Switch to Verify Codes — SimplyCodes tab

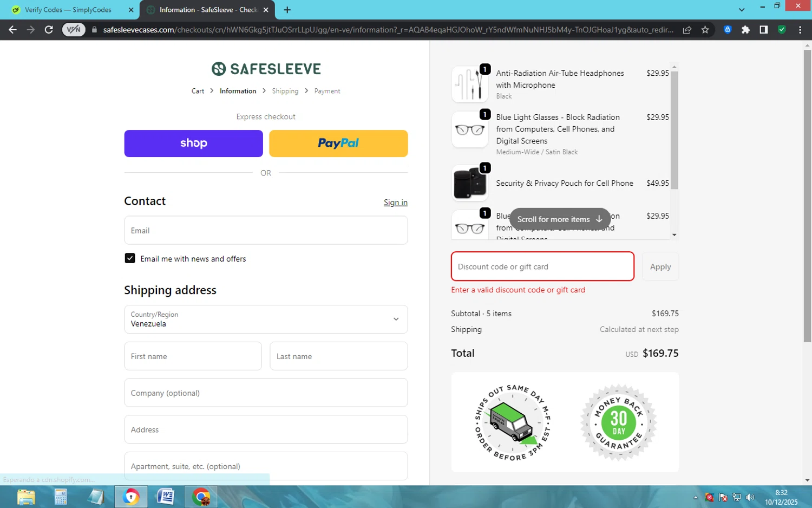(x=68, y=10)
